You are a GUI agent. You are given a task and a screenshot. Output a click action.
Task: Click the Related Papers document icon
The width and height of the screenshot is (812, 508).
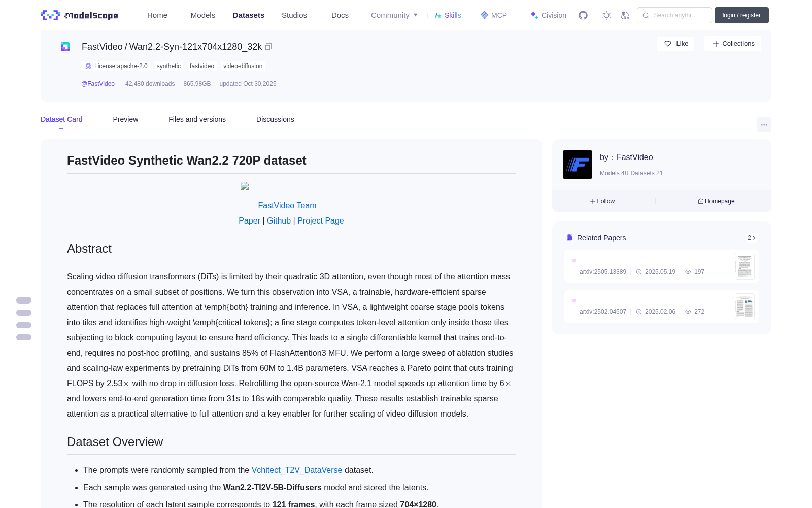pyautogui.click(x=569, y=238)
